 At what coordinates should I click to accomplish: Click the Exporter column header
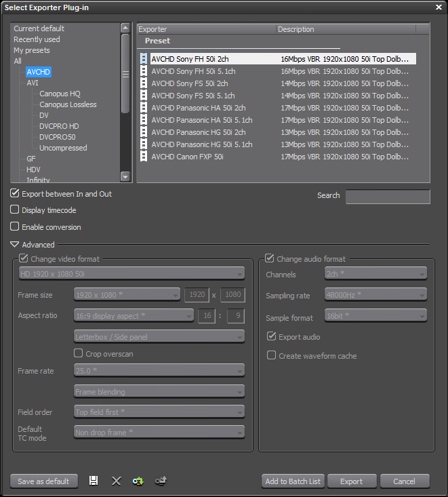click(x=207, y=29)
